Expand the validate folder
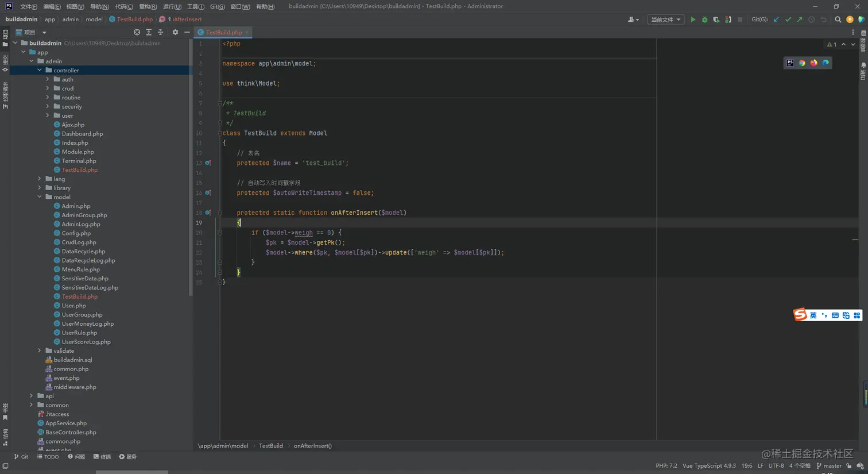This screenshot has width=868, height=474. point(40,350)
